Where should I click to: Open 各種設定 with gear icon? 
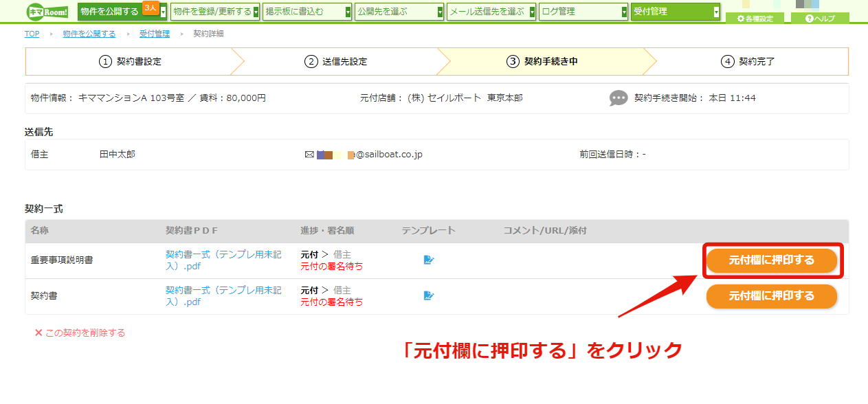pyautogui.click(x=755, y=19)
